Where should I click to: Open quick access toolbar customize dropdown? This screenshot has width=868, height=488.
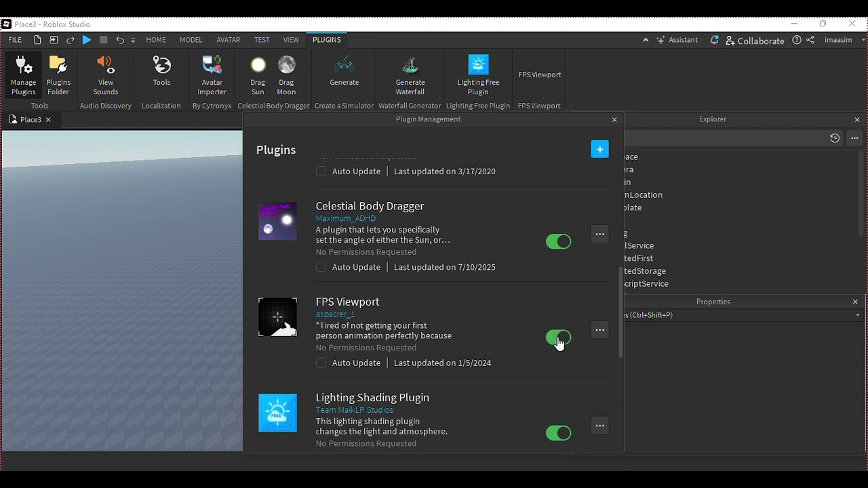click(x=133, y=41)
